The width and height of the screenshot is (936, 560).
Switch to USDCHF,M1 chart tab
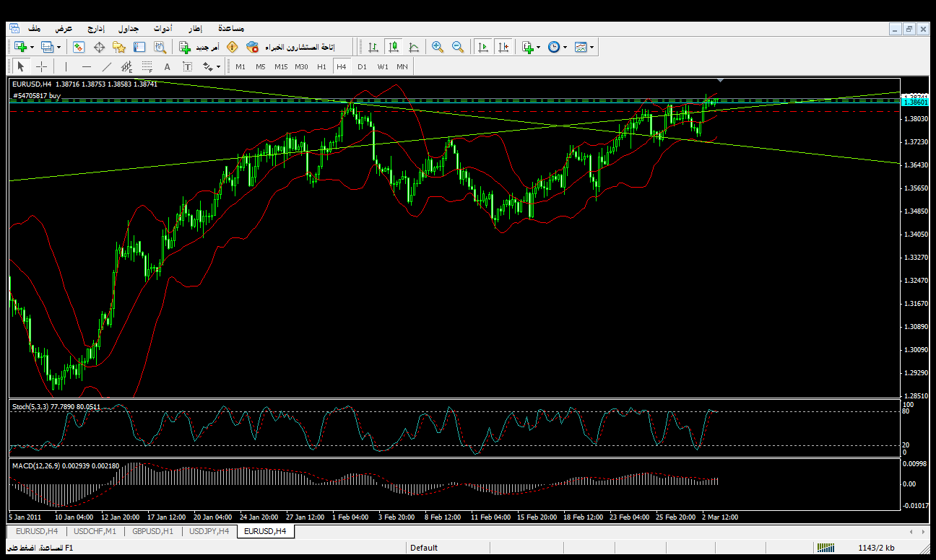pyautogui.click(x=95, y=531)
